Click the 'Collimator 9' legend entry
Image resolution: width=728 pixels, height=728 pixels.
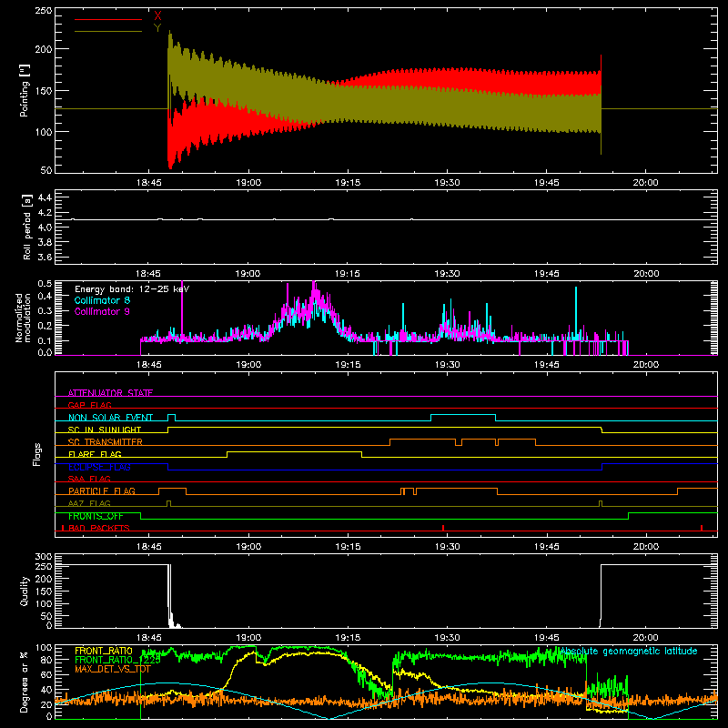pyautogui.click(x=102, y=311)
